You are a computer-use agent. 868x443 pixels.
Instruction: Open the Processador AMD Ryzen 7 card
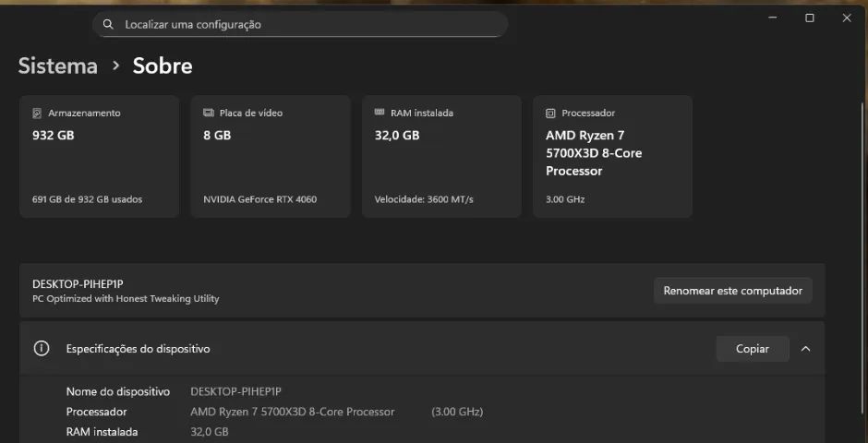(x=612, y=157)
